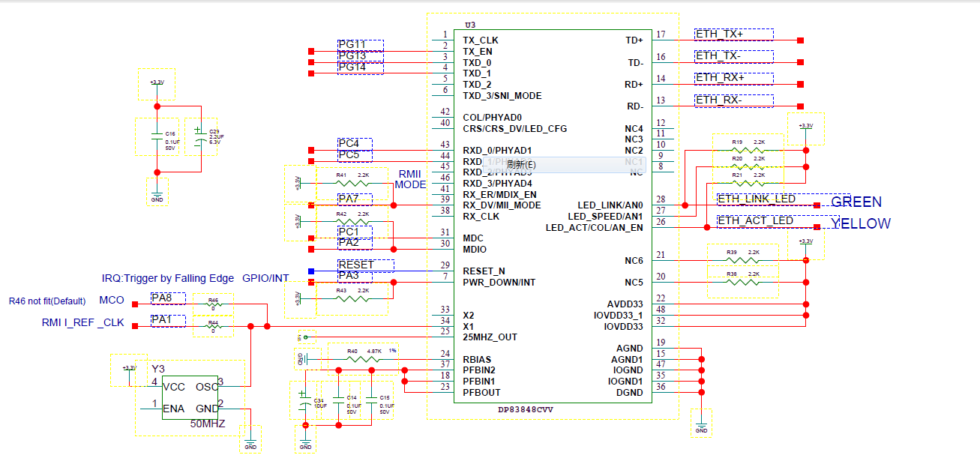Select the Y3 50MHZ oscillator body

[x=190, y=397]
